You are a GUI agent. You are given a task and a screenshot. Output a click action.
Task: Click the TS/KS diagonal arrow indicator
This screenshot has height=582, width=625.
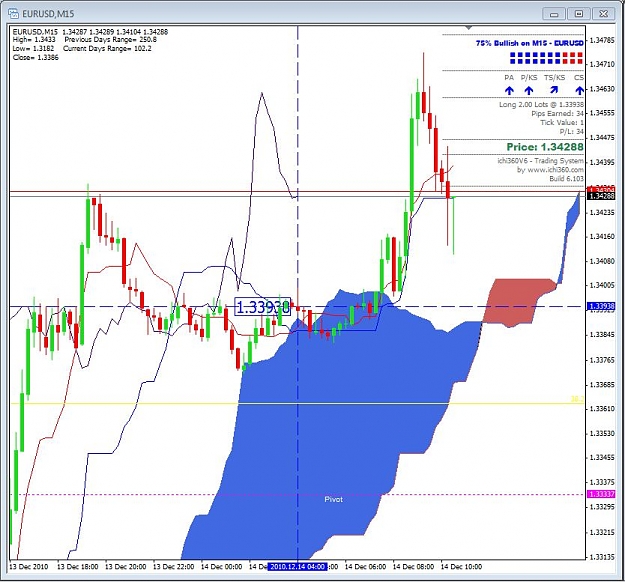(554, 90)
